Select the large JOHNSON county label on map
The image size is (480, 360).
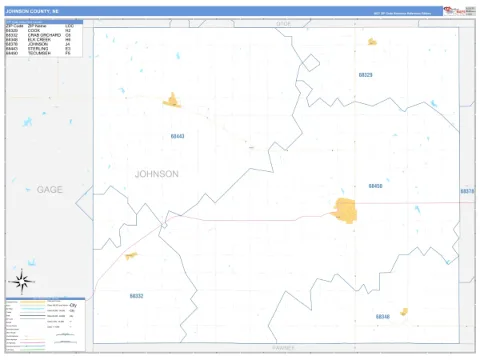[x=157, y=174]
